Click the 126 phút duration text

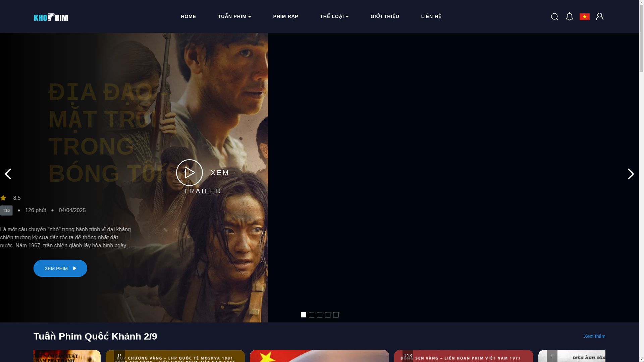coord(36,210)
